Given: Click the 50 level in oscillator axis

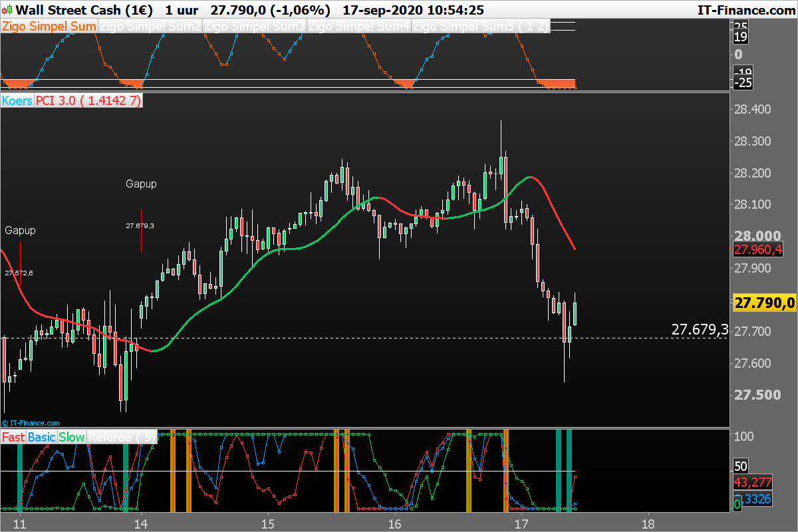Looking at the screenshot, I should point(742,466).
